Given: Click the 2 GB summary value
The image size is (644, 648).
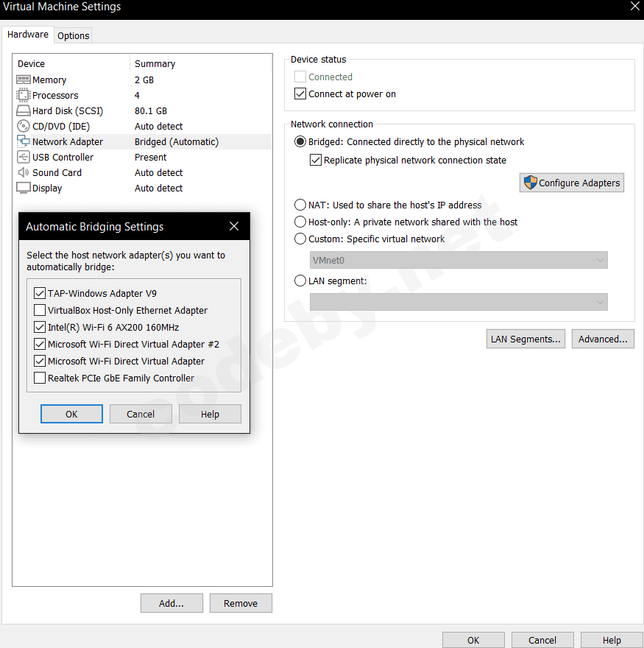Looking at the screenshot, I should (144, 80).
